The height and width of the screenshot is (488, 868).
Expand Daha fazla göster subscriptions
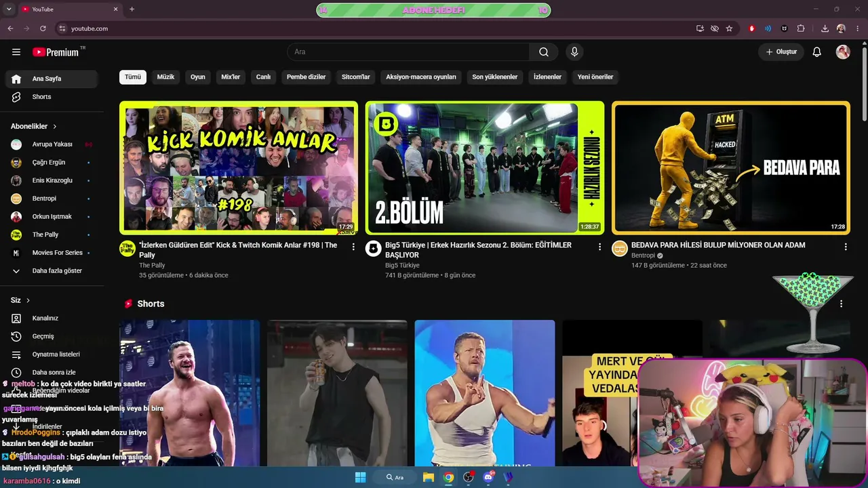52,271
